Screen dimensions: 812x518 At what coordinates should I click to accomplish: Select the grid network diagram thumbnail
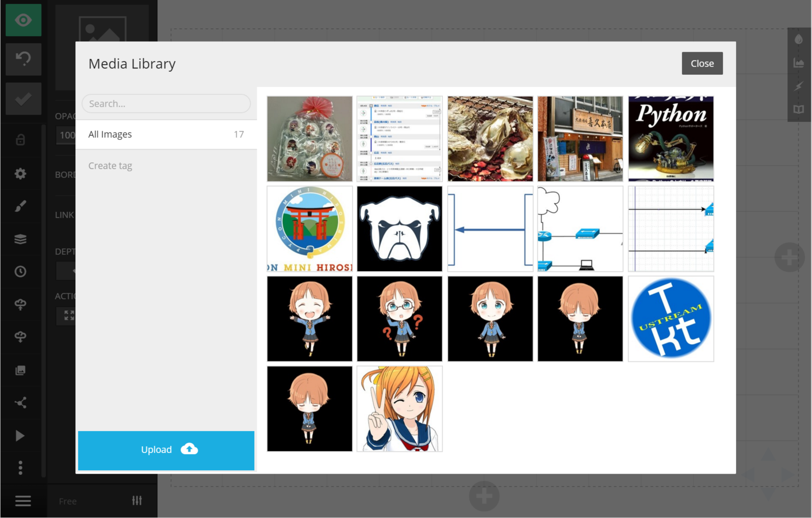pyautogui.click(x=671, y=228)
